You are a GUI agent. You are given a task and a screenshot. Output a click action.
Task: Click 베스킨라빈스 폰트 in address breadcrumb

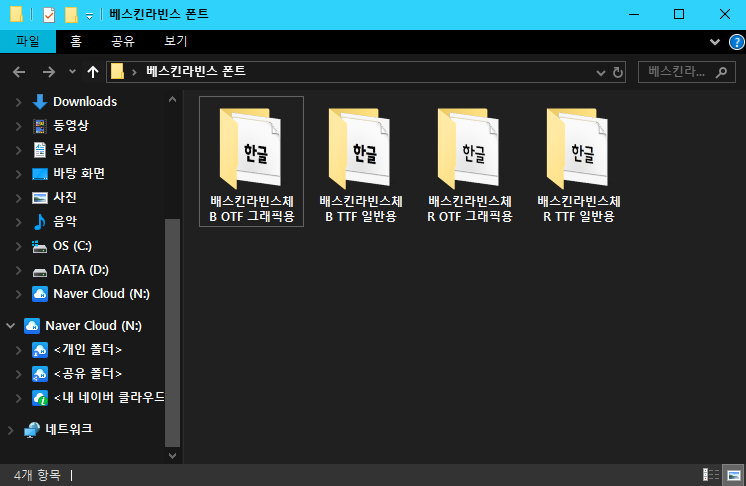(196, 71)
